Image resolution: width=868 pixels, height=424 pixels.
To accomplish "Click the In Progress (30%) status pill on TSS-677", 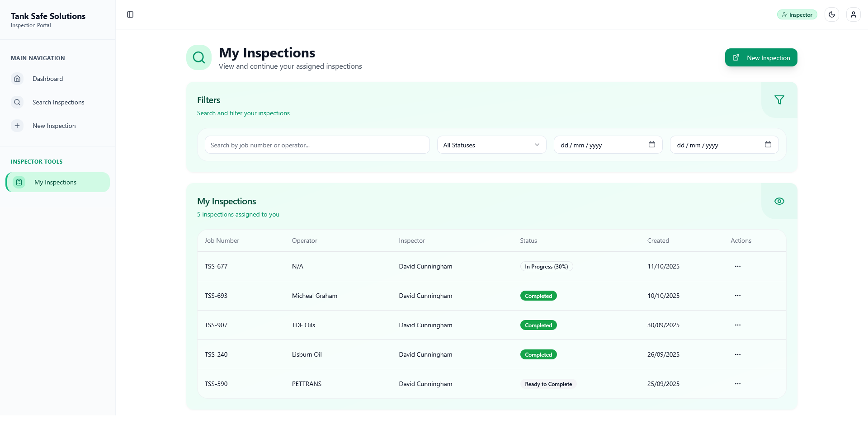I will point(546,266).
